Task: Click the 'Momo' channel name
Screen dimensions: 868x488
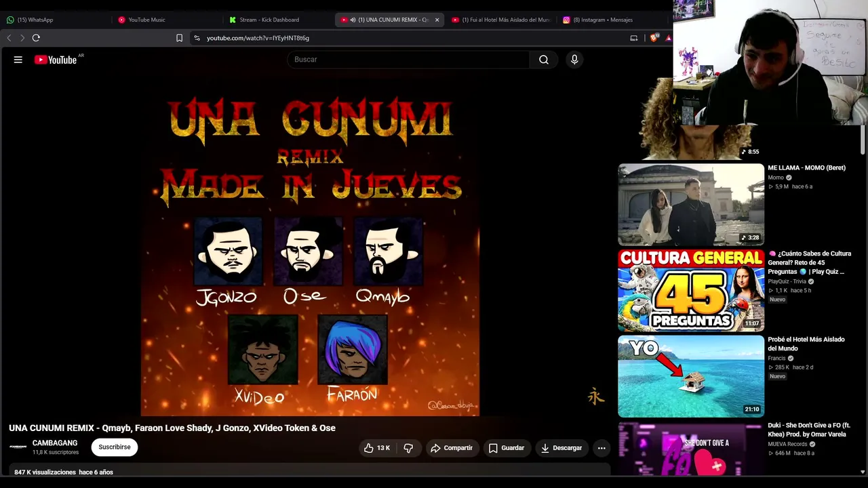Action: (x=776, y=178)
